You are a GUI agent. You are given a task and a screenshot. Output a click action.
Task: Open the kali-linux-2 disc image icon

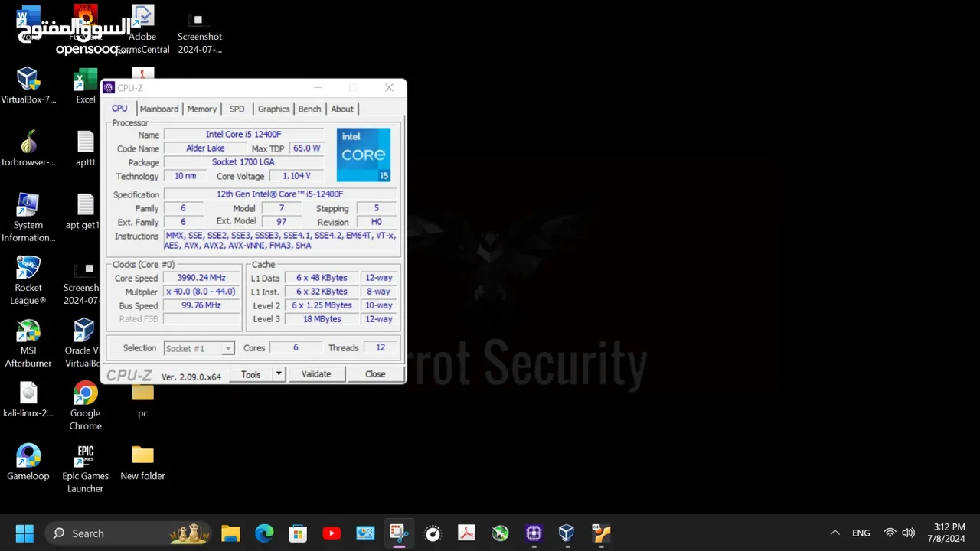(28, 399)
